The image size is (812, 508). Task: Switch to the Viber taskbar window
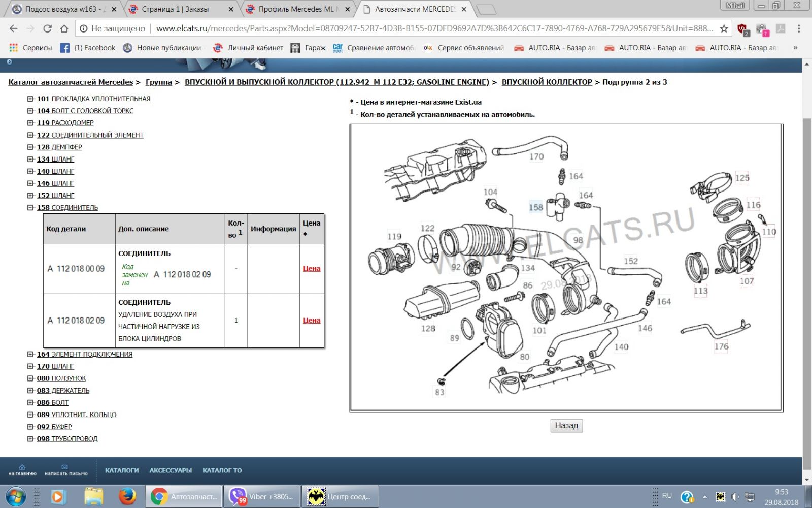coord(261,496)
